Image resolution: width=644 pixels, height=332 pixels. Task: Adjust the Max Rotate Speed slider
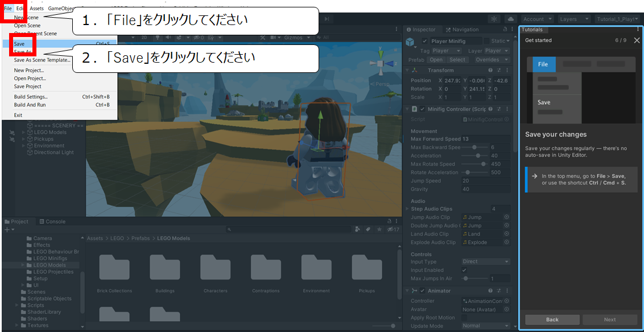click(x=474, y=164)
